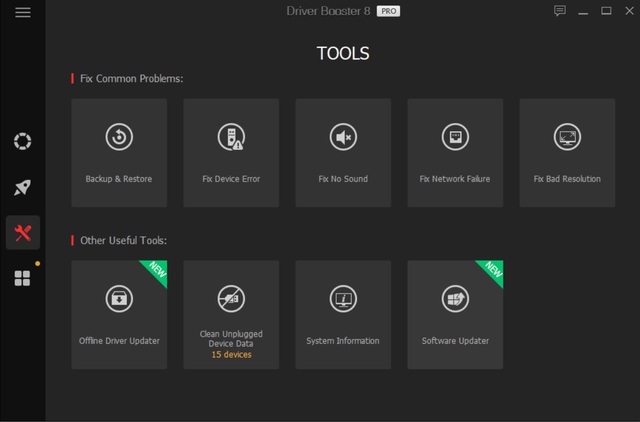Click the 'Fix Network Failure' label
The width and height of the screenshot is (640, 422).
pos(455,179)
